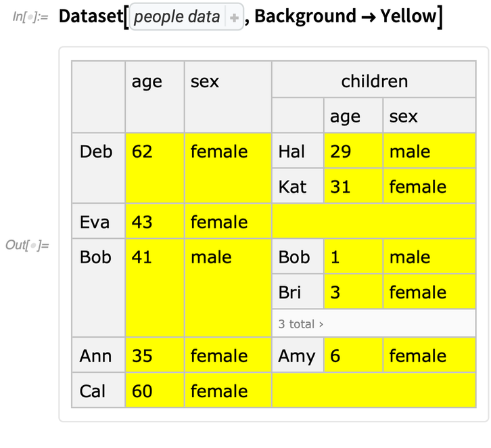The width and height of the screenshot is (491, 448).
Task: Select the top-level sex column header
Action: click(x=205, y=82)
